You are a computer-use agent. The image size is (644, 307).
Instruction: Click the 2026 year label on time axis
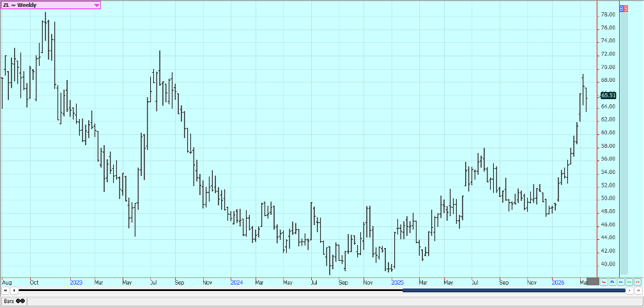click(558, 281)
